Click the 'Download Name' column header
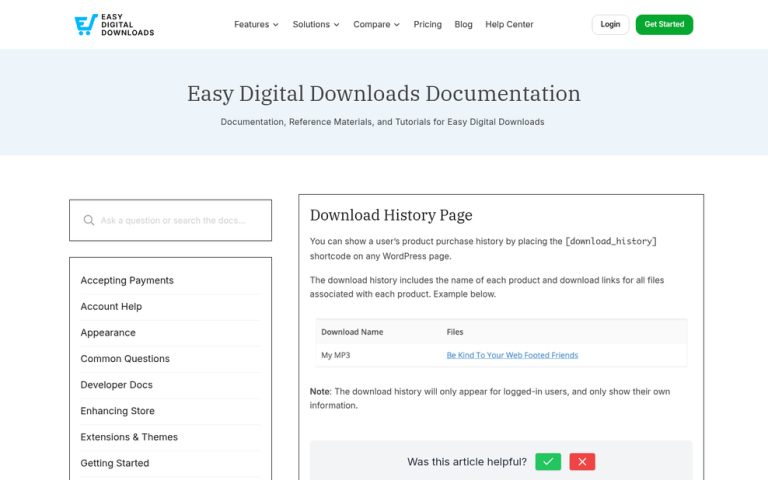 [352, 332]
